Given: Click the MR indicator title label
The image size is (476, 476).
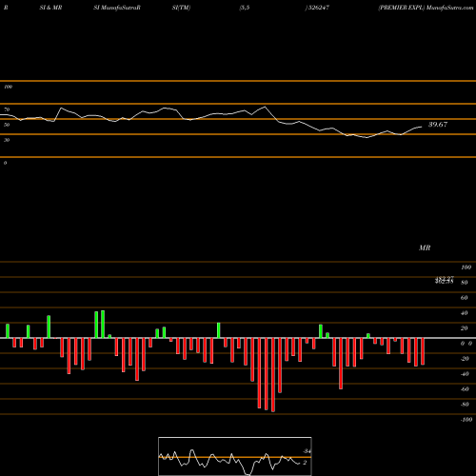Looking at the screenshot, I should pos(425,248).
